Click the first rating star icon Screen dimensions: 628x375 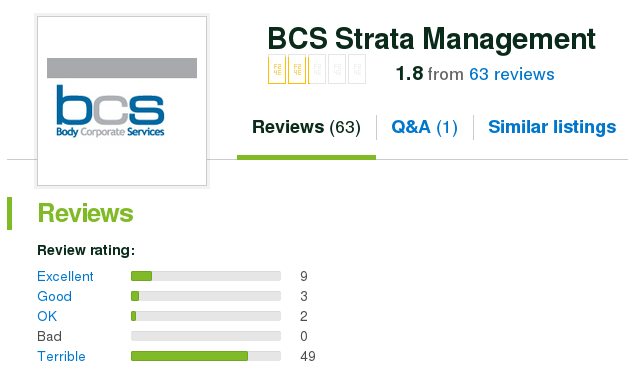[x=277, y=69]
